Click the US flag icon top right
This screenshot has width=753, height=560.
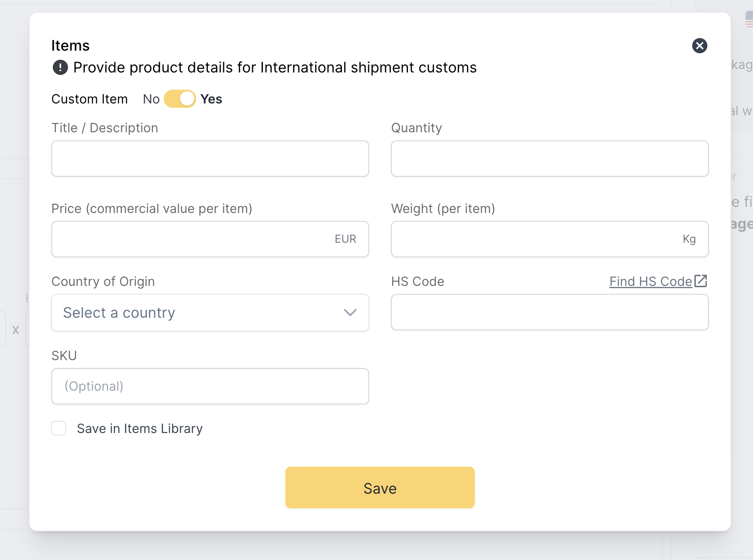pyautogui.click(x=748, y=19)
